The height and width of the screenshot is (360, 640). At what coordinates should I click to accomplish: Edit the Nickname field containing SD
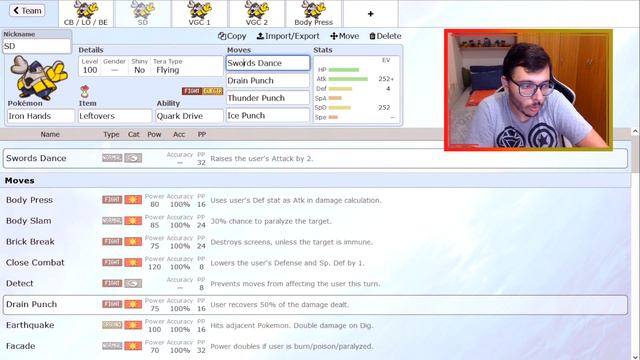tap(37, 46)
